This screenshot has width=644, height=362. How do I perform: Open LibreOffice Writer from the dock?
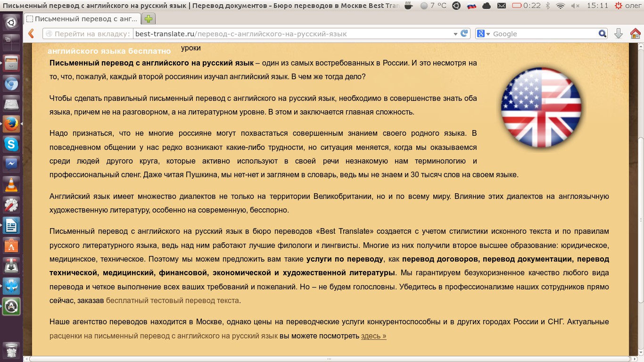tap(11, 225)
